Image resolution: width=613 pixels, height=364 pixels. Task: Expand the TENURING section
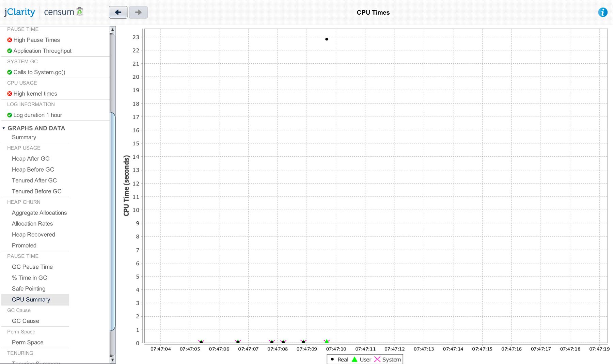tap(20, 353)
